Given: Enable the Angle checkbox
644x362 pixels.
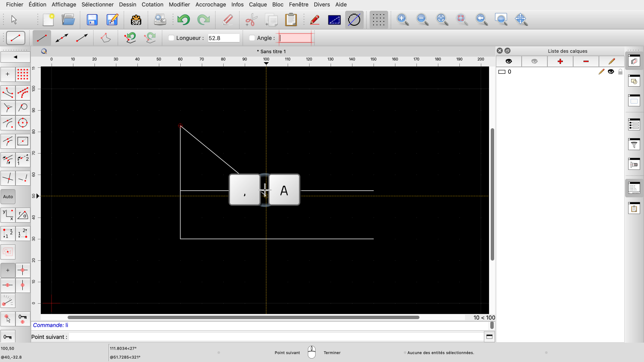Looking at the screenshot, I should pos(252,38).
